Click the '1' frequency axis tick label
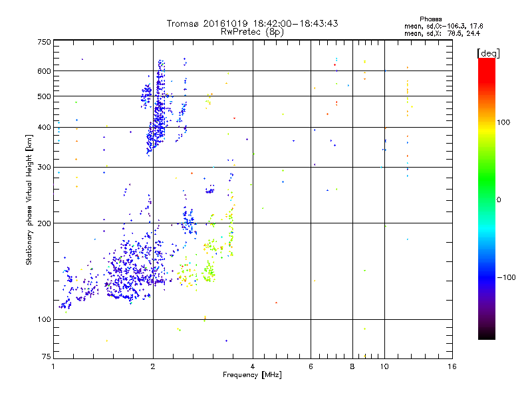Screen dimensions: 532x399 (53, 366)
